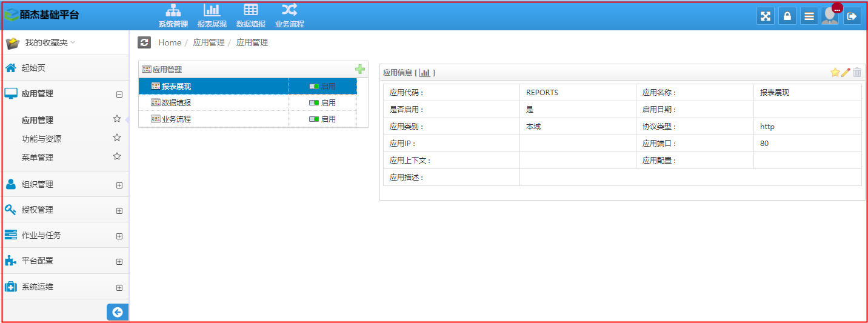The height and width of the screenshot is (323, 868).
Task: Click the fullscreen expand icon in header
Action: click(x=766, y=16)
